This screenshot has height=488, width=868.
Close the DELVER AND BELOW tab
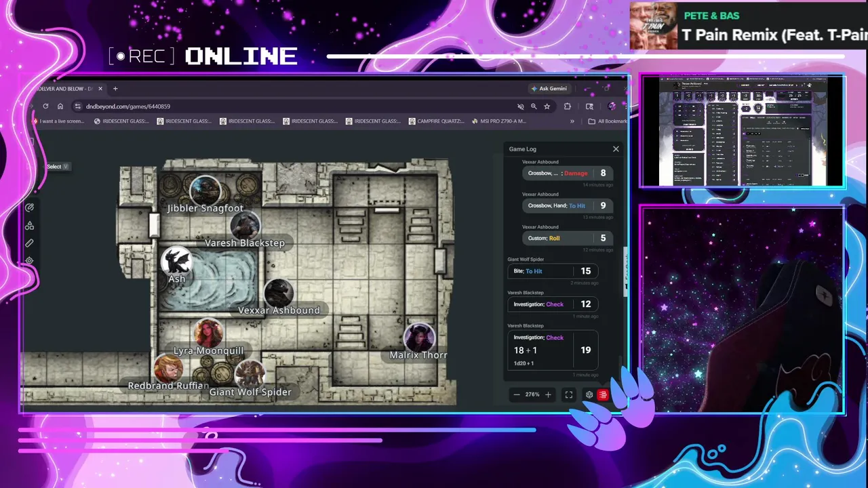point(100,89)
